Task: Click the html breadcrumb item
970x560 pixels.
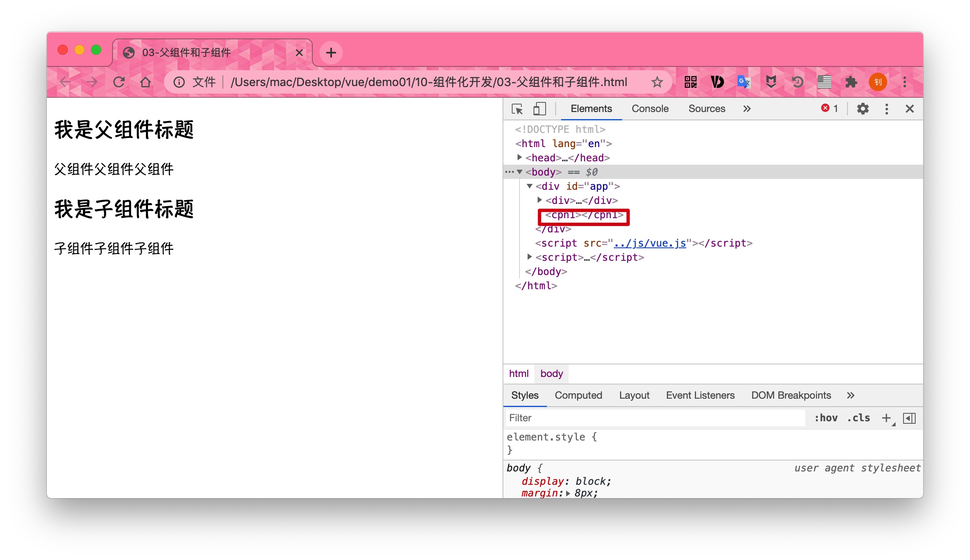Action: pos(518,374)
